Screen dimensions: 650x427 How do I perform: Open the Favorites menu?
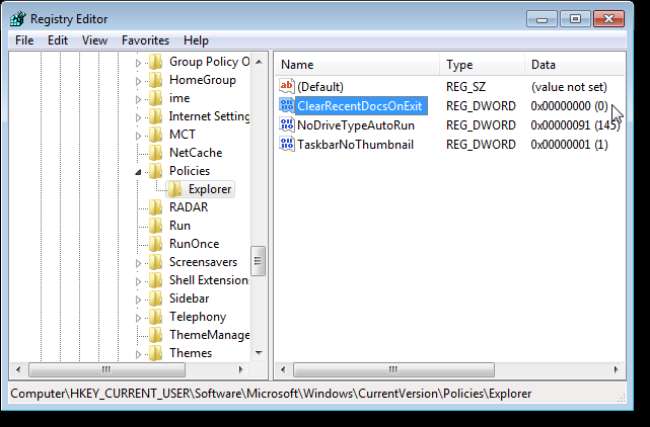pos(145,40)
